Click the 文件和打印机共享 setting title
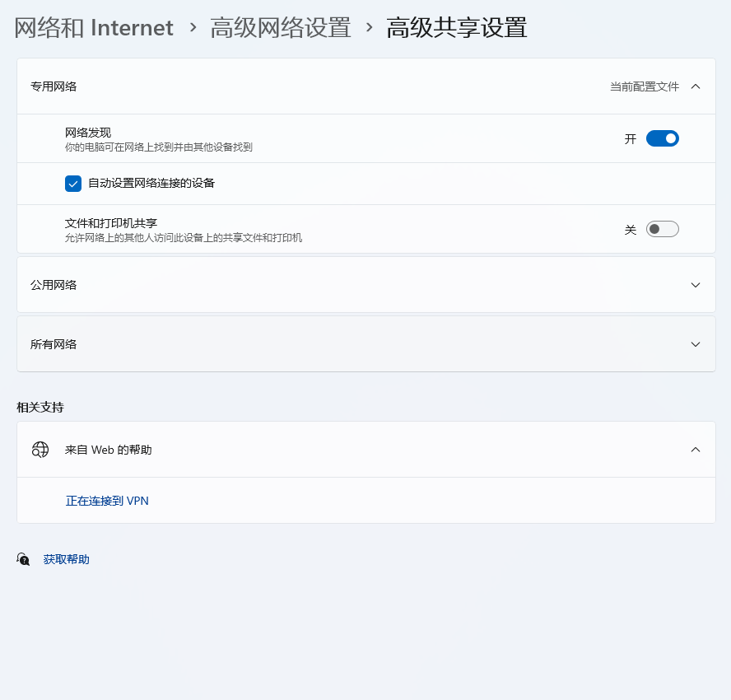Screen dimensions: 731x700 coord(111,223)
